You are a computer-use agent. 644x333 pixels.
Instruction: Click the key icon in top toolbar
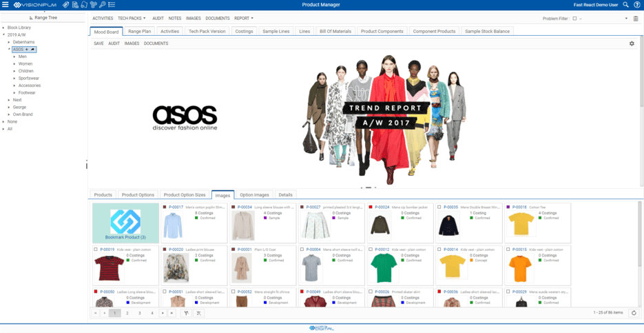102,5
